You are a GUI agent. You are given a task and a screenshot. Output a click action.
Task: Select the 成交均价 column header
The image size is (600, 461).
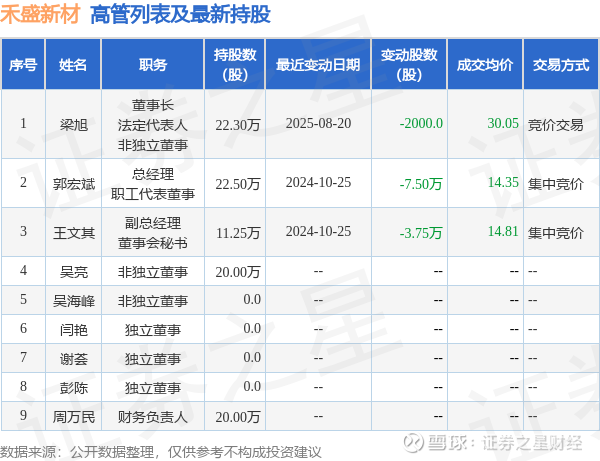tap(485, 65)
